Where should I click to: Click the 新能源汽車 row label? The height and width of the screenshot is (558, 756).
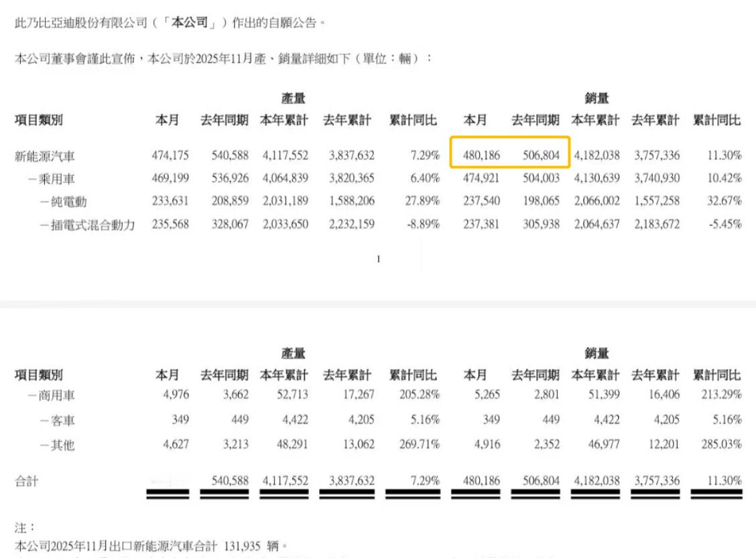click(x=44, y=156)
